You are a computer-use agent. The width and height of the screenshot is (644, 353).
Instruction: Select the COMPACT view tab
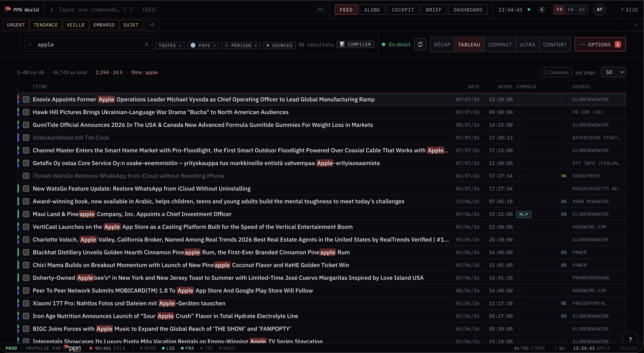click(x=500, y=45)
